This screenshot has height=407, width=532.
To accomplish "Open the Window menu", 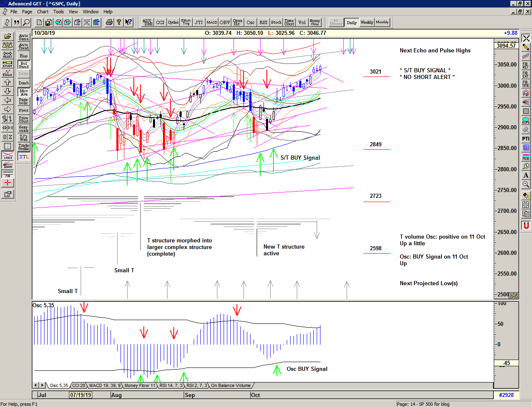I will [90, 12].
